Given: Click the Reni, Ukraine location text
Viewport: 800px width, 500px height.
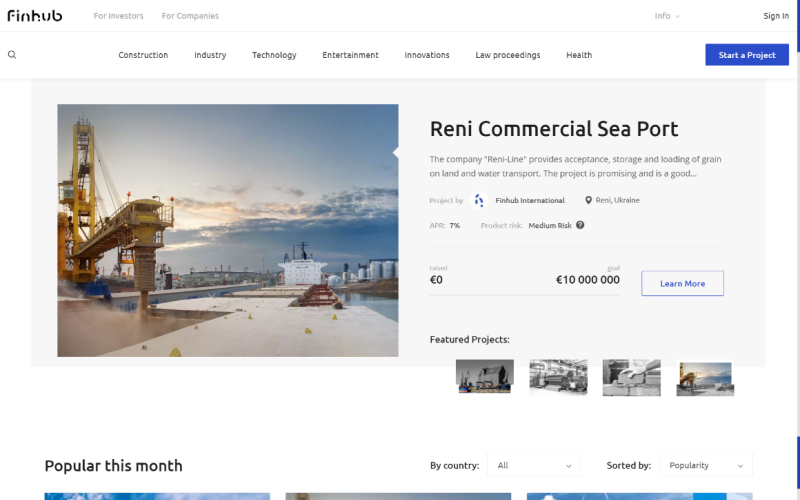Looking at the screenshot, I should (617, 201).
